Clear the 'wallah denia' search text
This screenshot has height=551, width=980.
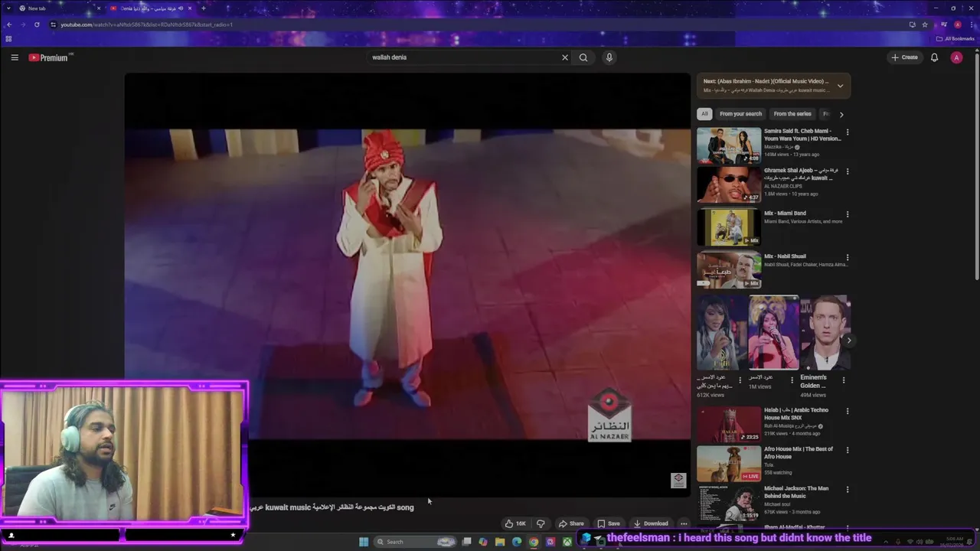[x=565, y=57]
